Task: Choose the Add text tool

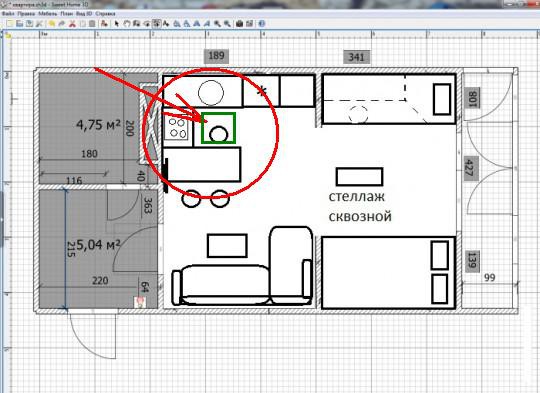Action: click(x=166, y=23)
